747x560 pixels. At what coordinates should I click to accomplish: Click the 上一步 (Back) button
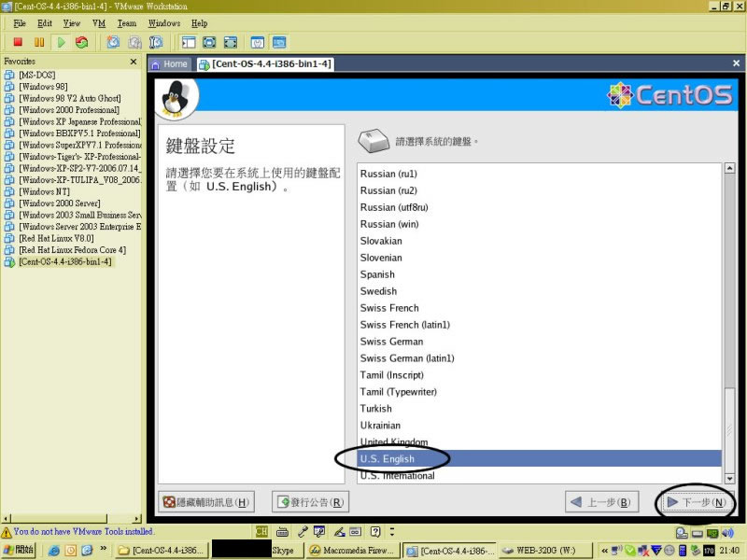pyautogui.click(x=601, y=502)
